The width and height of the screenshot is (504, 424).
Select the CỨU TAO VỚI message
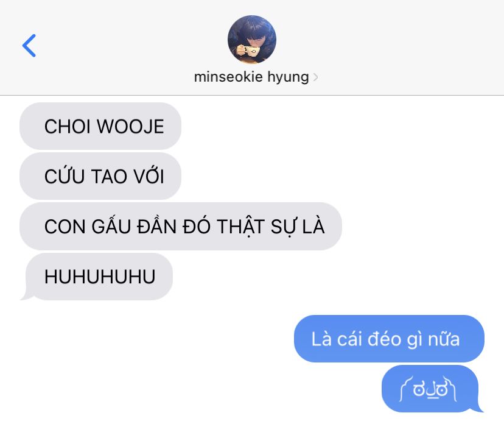point(100,176)
